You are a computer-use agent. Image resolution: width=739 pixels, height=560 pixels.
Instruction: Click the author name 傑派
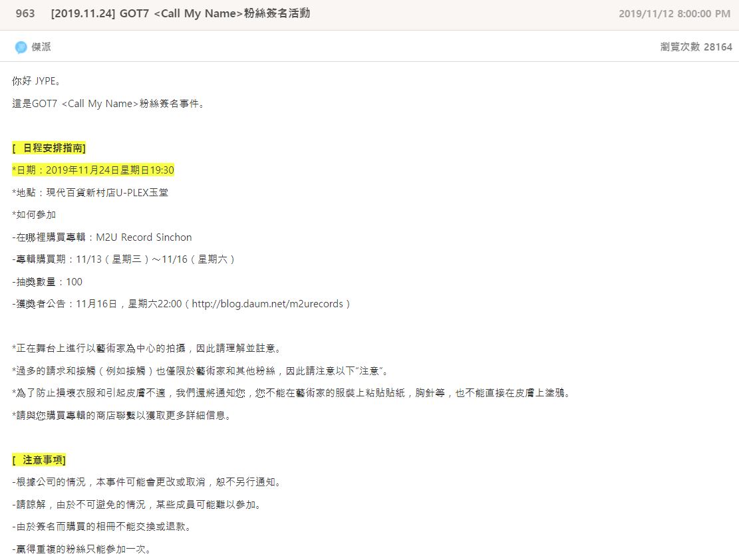41,47
